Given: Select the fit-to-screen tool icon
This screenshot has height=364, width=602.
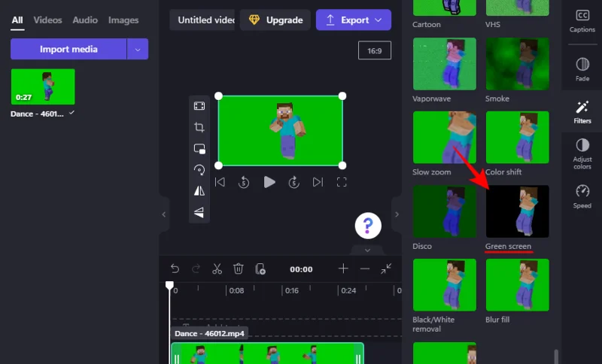Looking at the screenshot, I should [199, 106].
